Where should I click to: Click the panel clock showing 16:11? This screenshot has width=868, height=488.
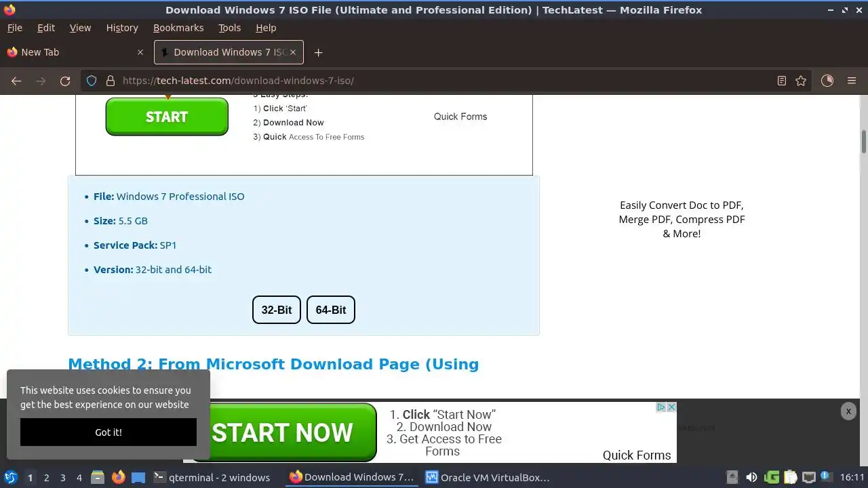852,477
